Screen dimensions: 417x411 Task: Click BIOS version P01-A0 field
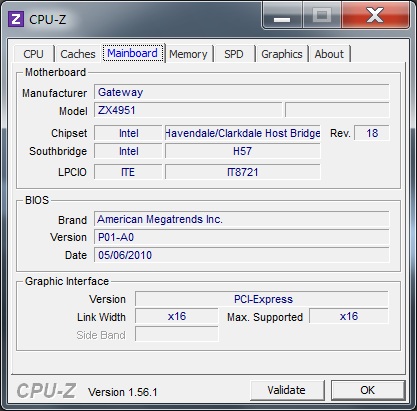tap(242, 237)
